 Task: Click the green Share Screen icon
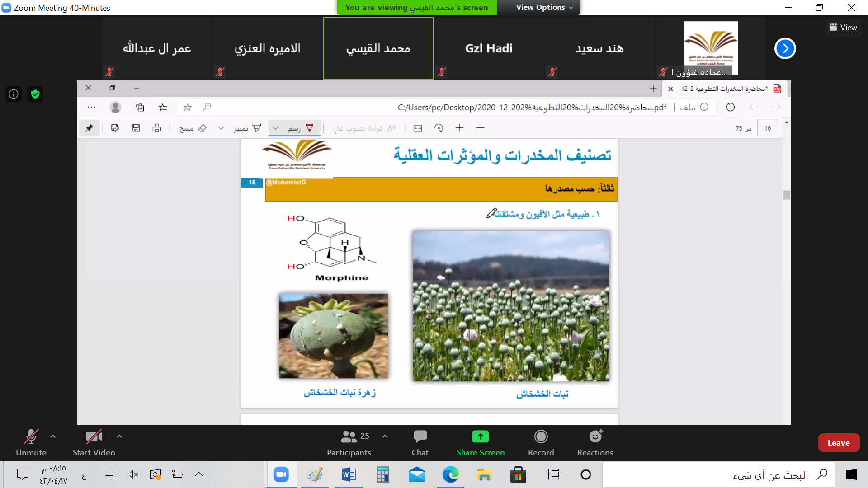point(480,436)
